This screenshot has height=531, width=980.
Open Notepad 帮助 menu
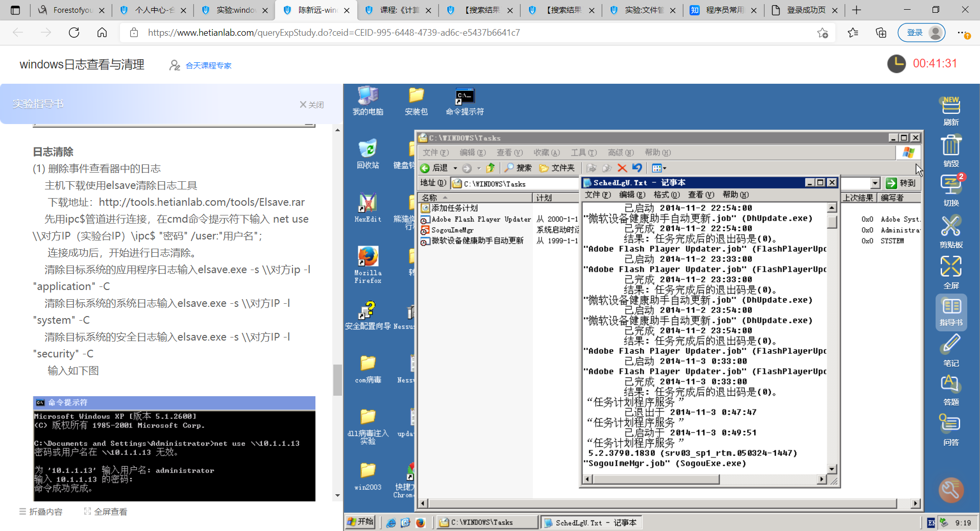click(736, 195)
